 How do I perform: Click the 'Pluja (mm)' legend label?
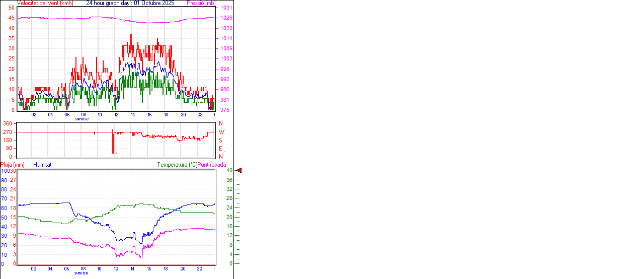coord(12,165)
